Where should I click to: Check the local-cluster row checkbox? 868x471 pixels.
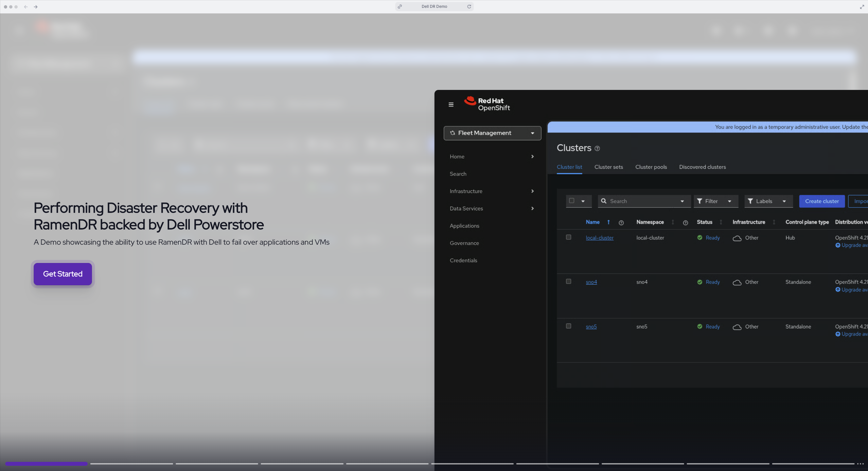(568, 237)
